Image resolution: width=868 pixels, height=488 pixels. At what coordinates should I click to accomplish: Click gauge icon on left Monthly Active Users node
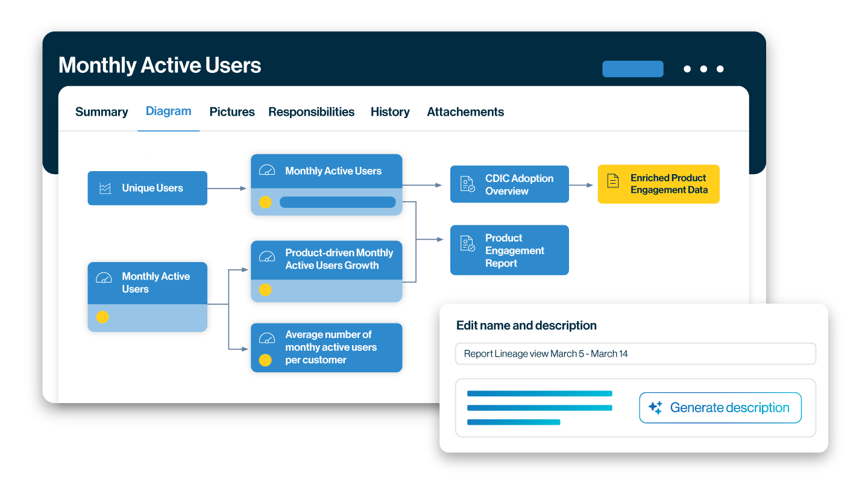104,278
